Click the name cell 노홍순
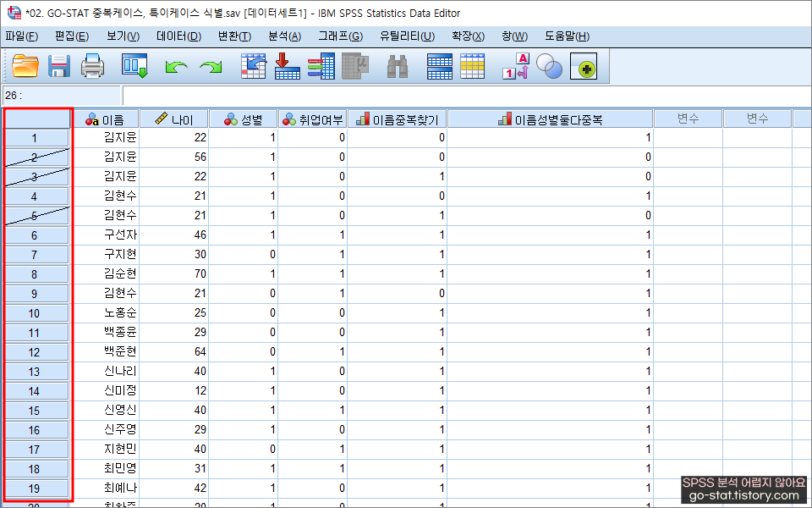The height and width of the screenshot is (508, 812). pyautogui.click(x=106, y=313)
